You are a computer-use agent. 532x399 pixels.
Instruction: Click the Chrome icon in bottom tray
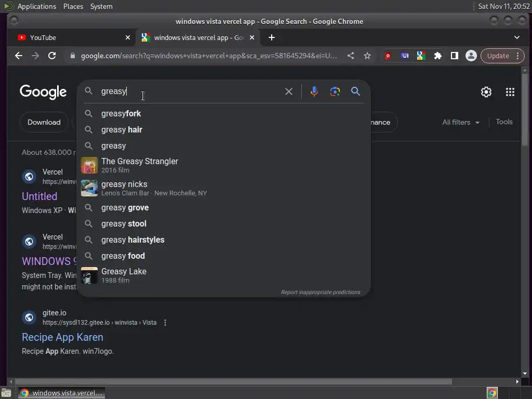[x=492, y=393]
